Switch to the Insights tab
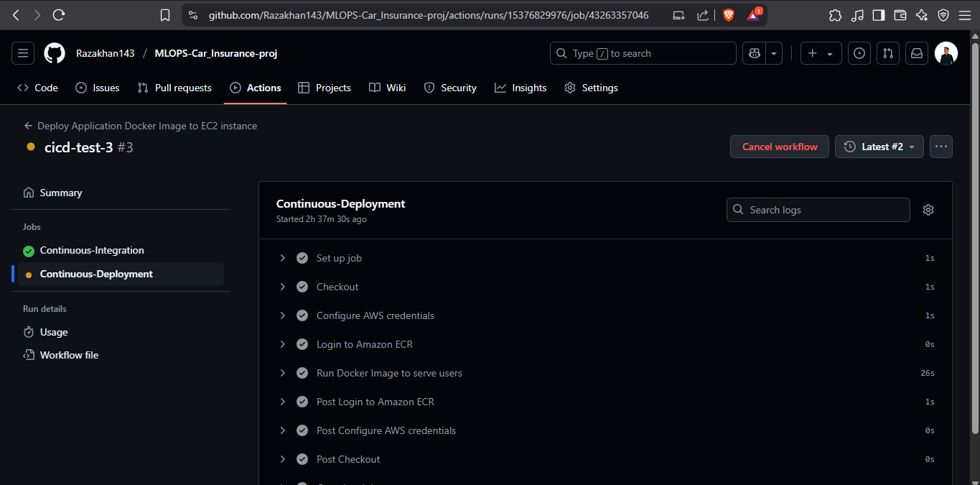Image resolution: width=980 pixels, height=485 pixels. click(521, 88)
